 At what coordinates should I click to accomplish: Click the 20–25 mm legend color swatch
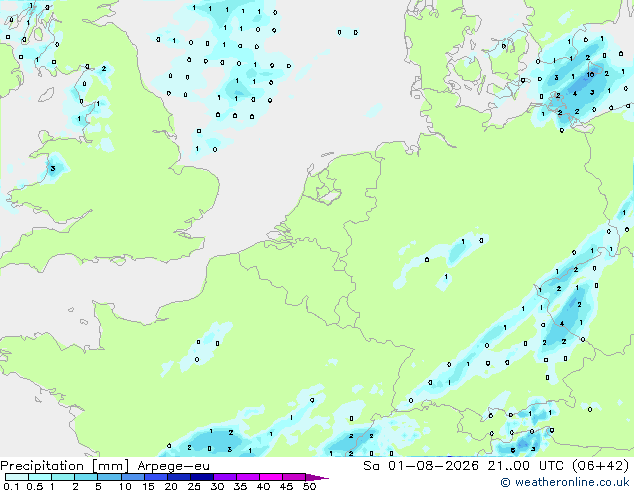pyautogui.click(x=178, y=477)
